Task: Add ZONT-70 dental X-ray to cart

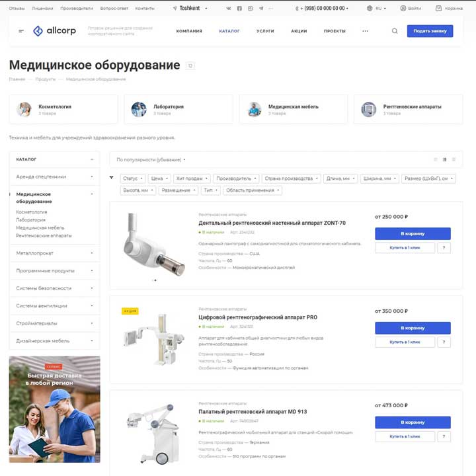Action: point(413,234)
